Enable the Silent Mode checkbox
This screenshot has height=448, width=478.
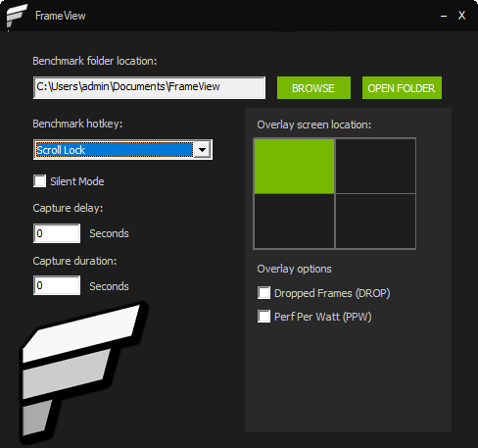(x=39, y=181)
